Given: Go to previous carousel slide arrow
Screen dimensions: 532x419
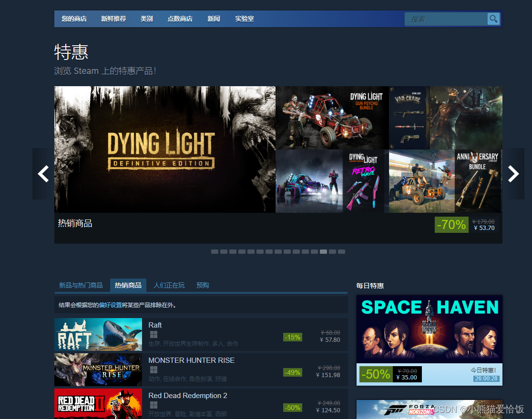Looking at the screenshot, I should [x=43, y=174].
